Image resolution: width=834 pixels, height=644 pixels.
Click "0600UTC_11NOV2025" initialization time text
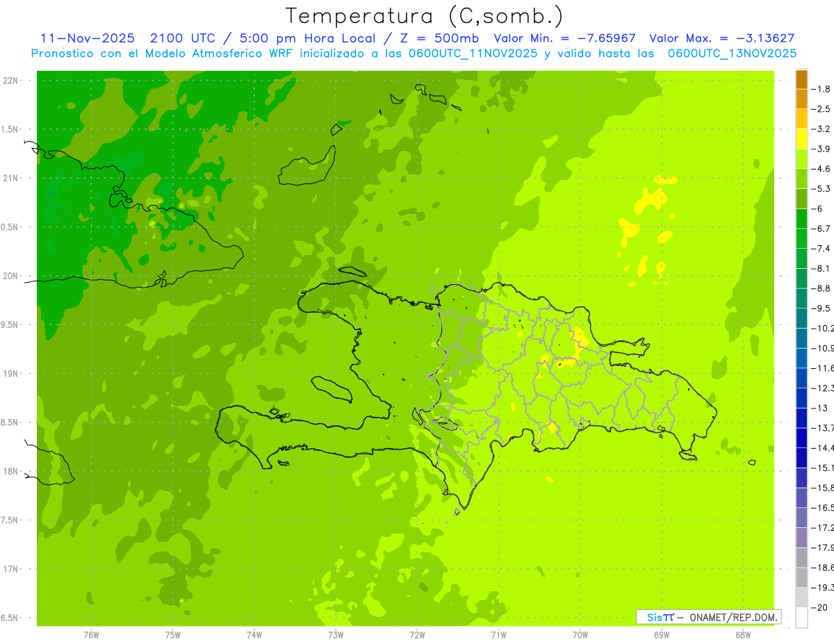point(471,53)
